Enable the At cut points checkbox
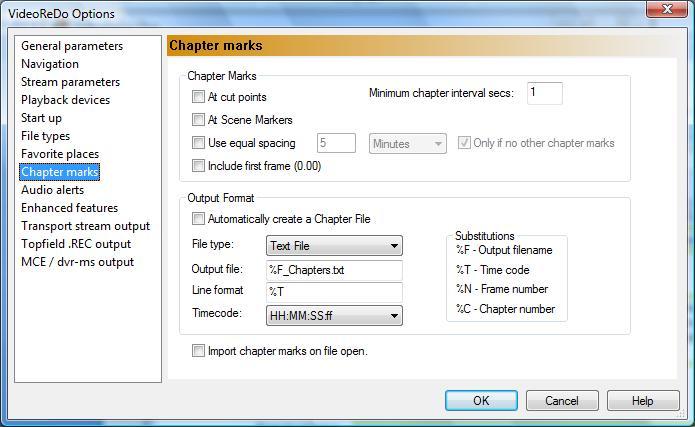The image size is (695, 427). coord(198,98)
